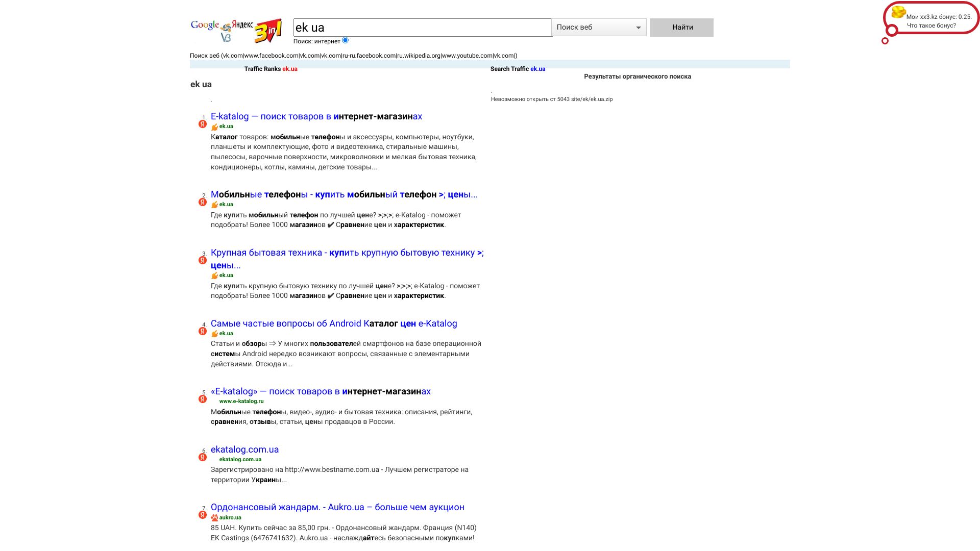Click green 'ek.ua' URL under result 4
This screenshot has height=551, width=980.
[x=226, y=334]
